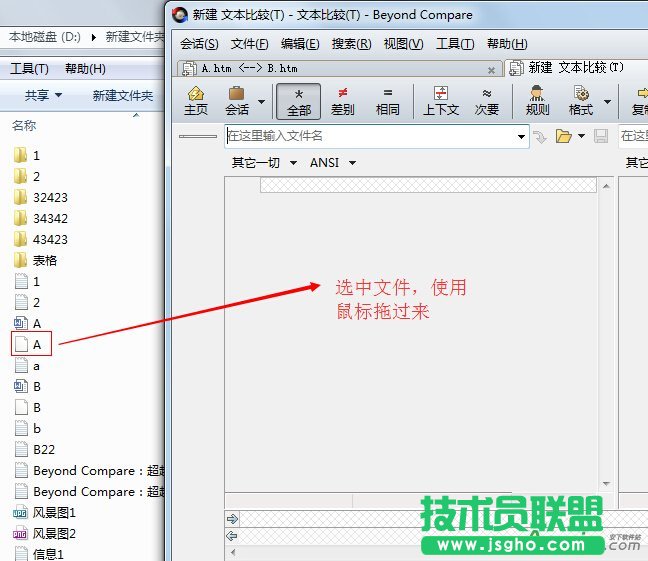Expand the left file path history dropdown
The image size is (648, 561).
[x=522, y=136]
